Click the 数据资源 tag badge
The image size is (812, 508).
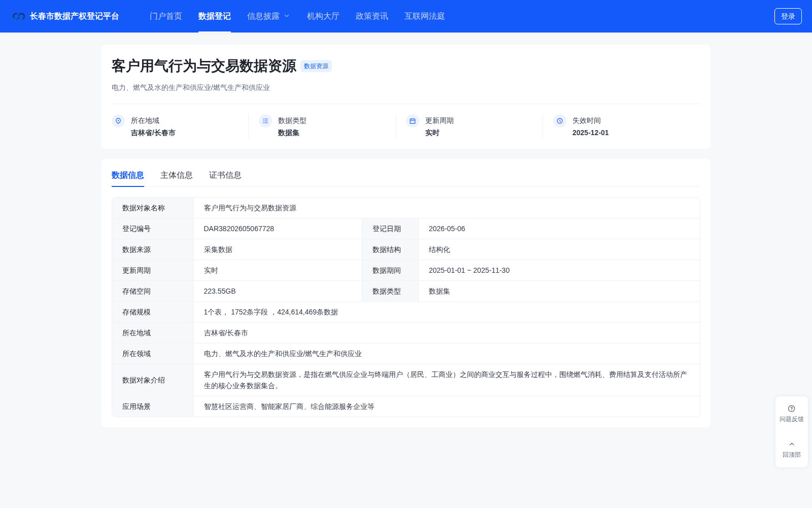pyautogui.click(x=316, y=66)
